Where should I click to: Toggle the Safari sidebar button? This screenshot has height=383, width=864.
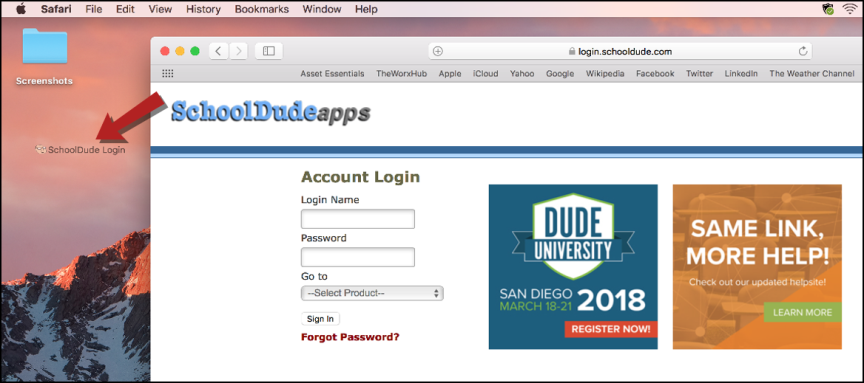269,51
